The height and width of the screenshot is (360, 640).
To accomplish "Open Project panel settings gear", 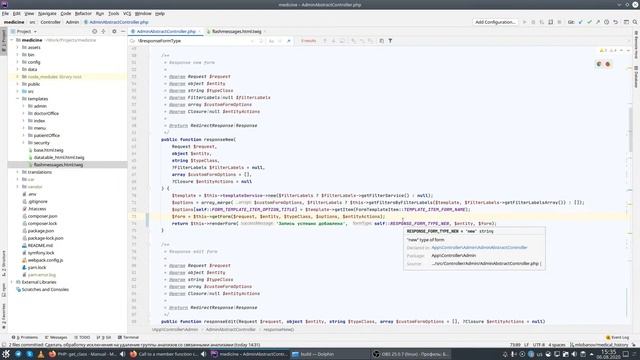I will click(114, 31).
